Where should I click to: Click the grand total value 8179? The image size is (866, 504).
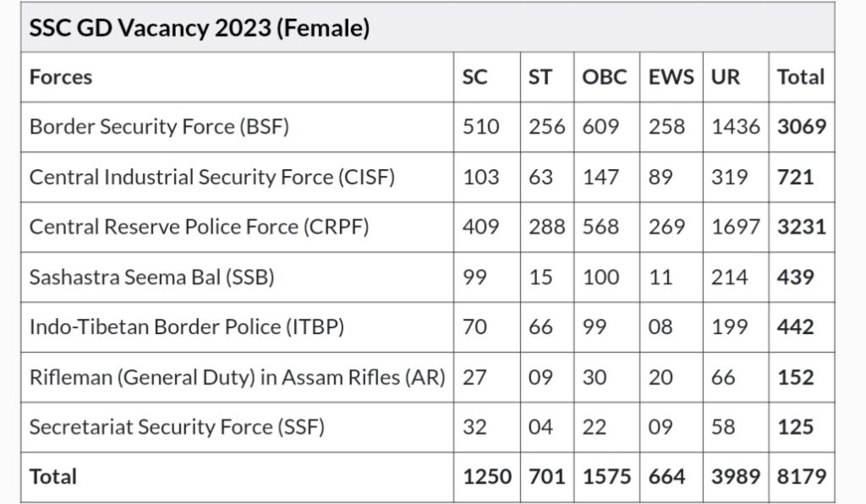[802, 477]
